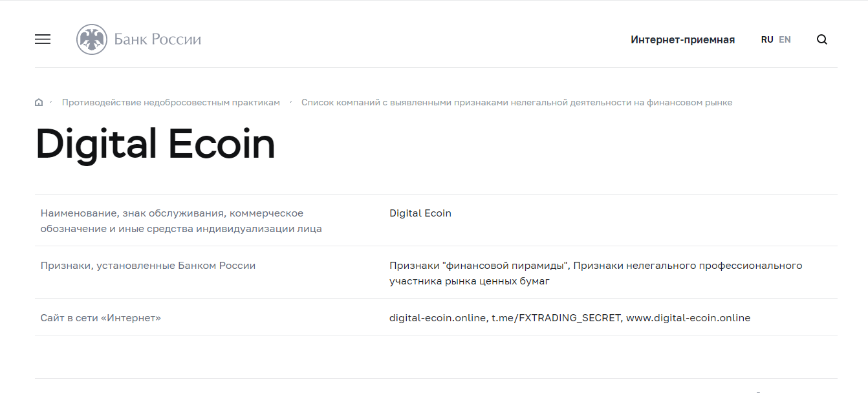Click "Признаки, установленные Банком России" row label
This screenshot has height=393, width=868.
(148, 266)
